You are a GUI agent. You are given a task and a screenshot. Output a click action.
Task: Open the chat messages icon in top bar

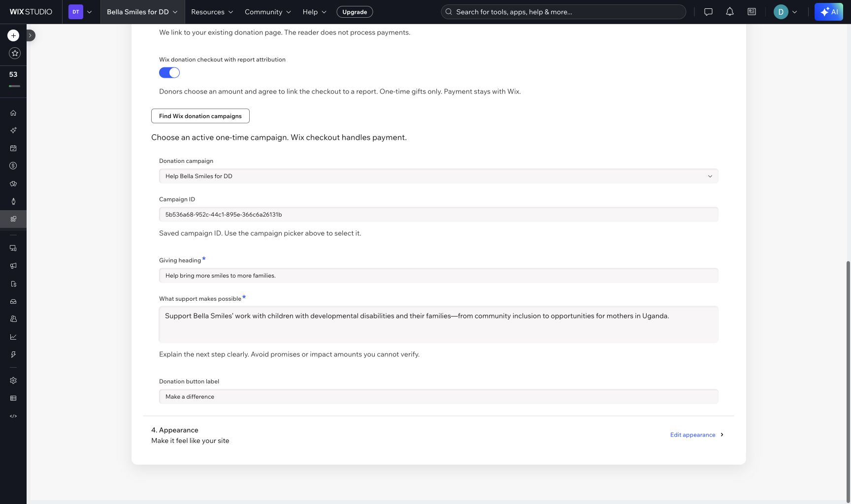pos(708,12)
